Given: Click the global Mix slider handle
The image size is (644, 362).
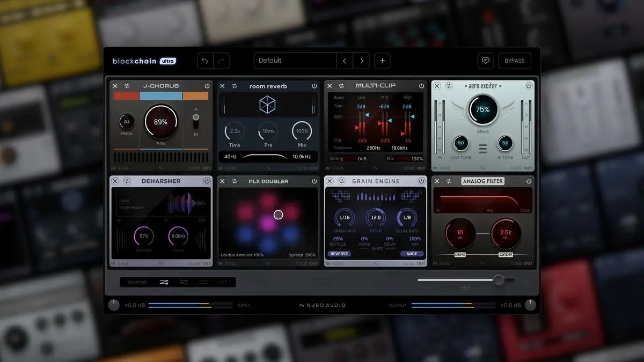Looking at the screenshot, I should tap(499, 280).
